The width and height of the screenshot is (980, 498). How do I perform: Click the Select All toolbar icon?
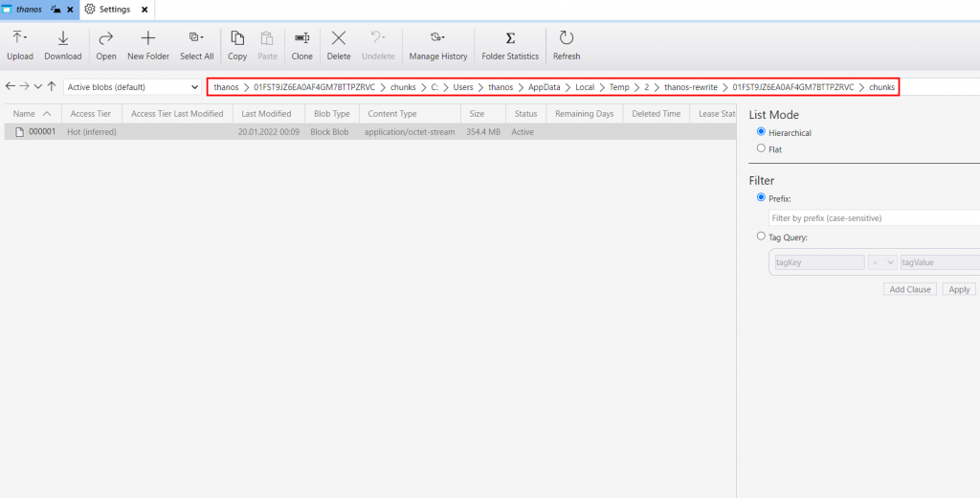(x=196, y=46)
